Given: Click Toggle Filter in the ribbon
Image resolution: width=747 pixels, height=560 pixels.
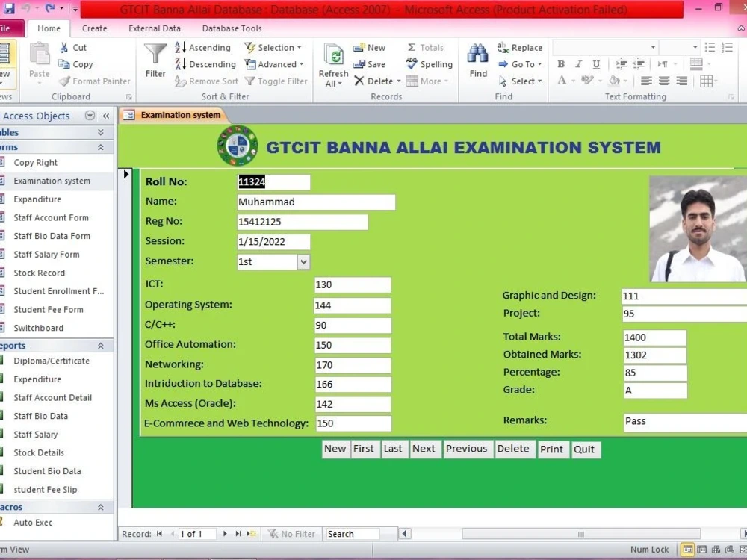Looking at the screenshot, I should (276, 81).
